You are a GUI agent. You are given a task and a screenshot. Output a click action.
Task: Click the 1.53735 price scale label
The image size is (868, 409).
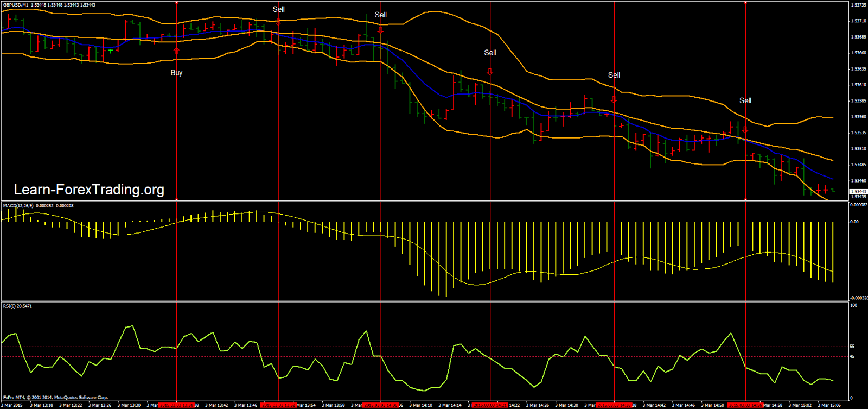click(858, 5)
